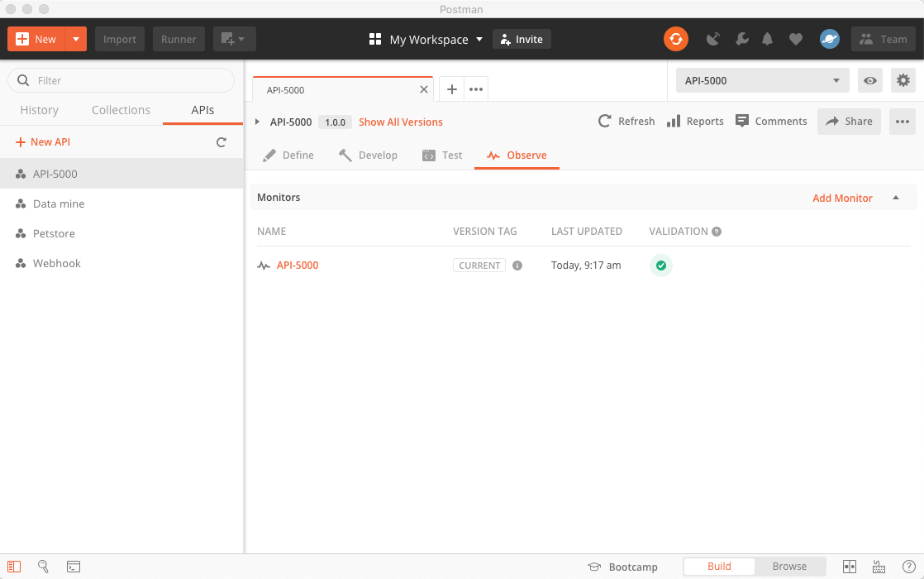
Task: Click the orange sync status icon
Action: (x=676, y=39)
